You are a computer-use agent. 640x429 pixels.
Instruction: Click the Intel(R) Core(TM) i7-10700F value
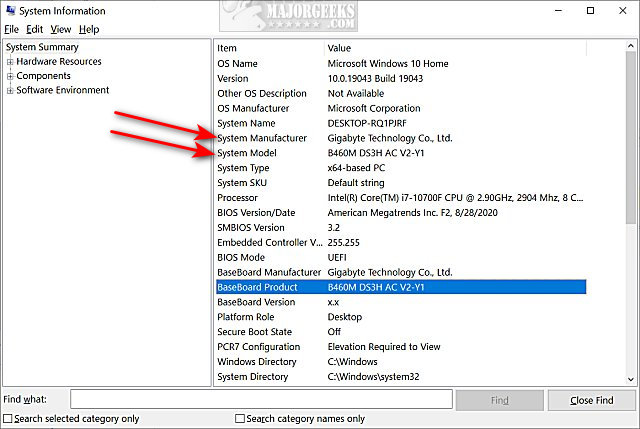[455, 198]
